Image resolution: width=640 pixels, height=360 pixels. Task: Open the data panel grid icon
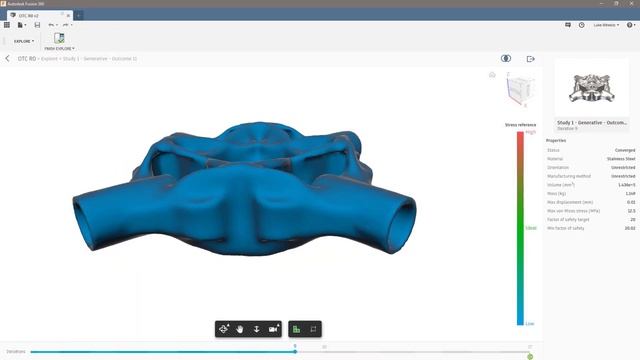tap(7, 25)
